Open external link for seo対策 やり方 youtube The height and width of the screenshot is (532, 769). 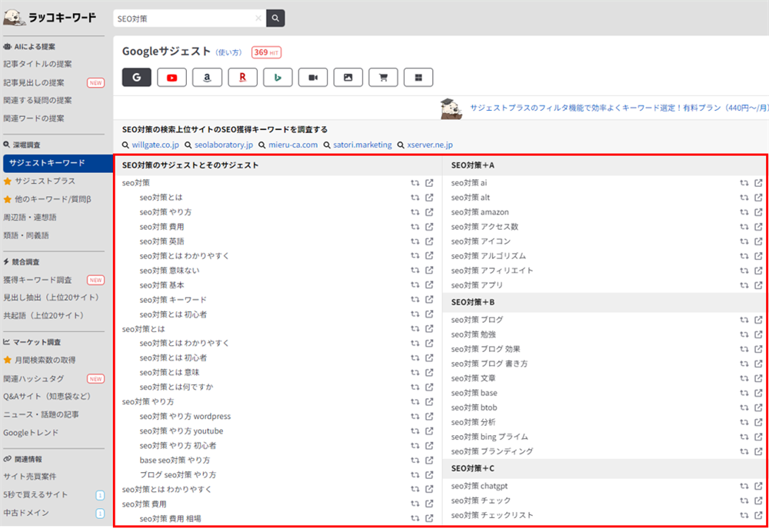pos(429,431)
